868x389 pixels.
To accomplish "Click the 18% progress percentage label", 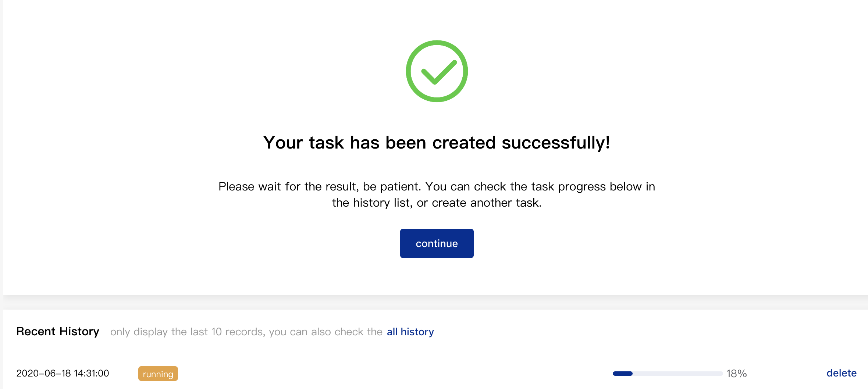I will click(736, 374).
